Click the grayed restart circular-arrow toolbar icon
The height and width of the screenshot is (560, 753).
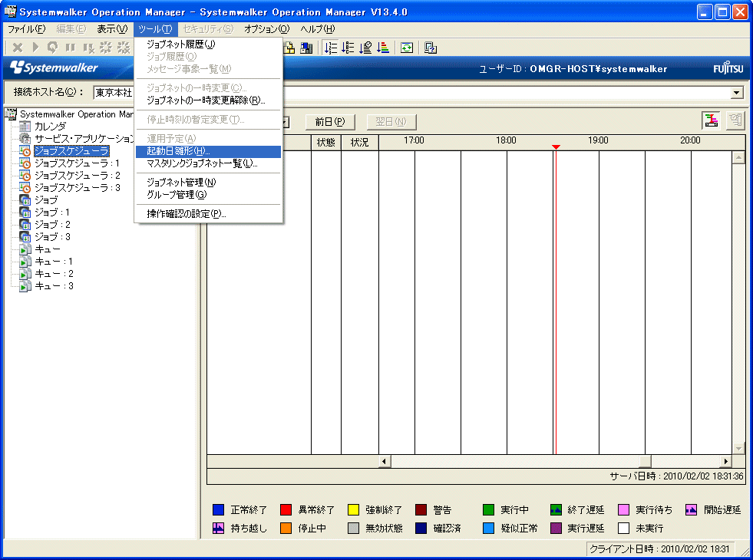tap(52, 48)
